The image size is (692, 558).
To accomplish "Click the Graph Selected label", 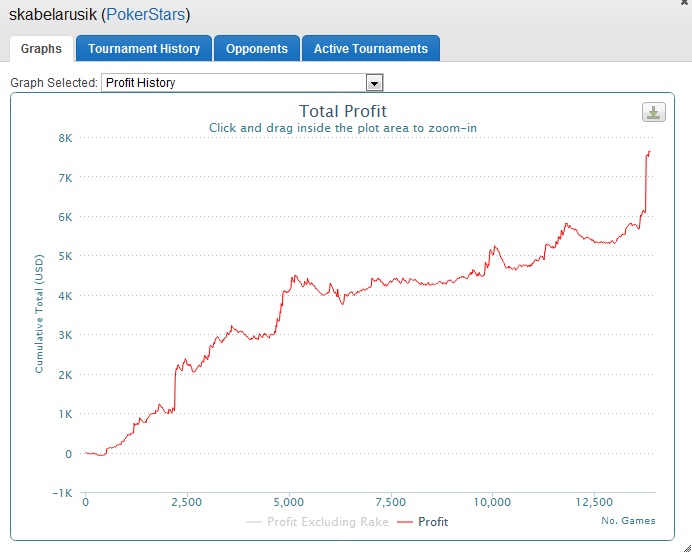I will tap(54, 83).
